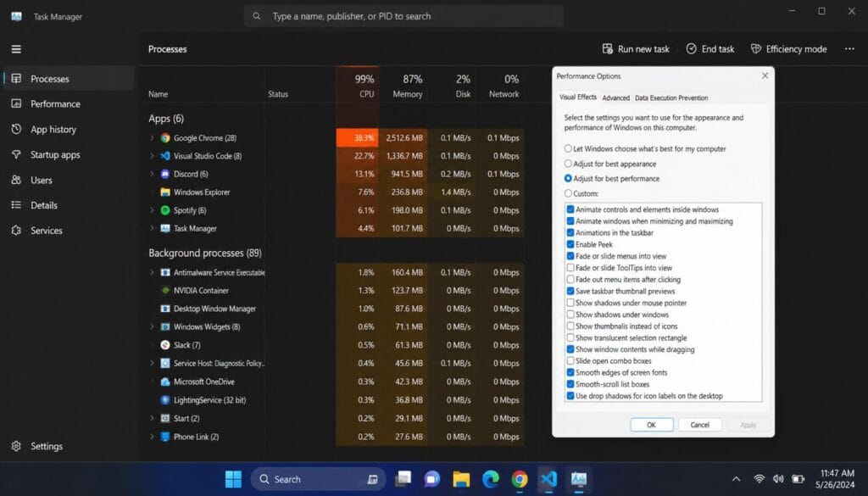Image resolution: width=868 pixels, height=496 pixels.
Task: Click the Windows Widgets process icon
Action: (x=165, y=326)
